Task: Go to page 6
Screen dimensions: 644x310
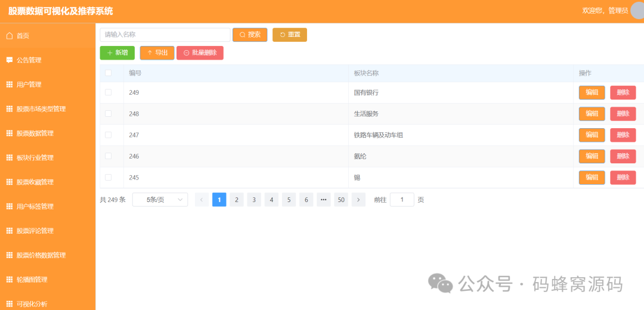Action: pyautogui.click(x=306, y=200)
